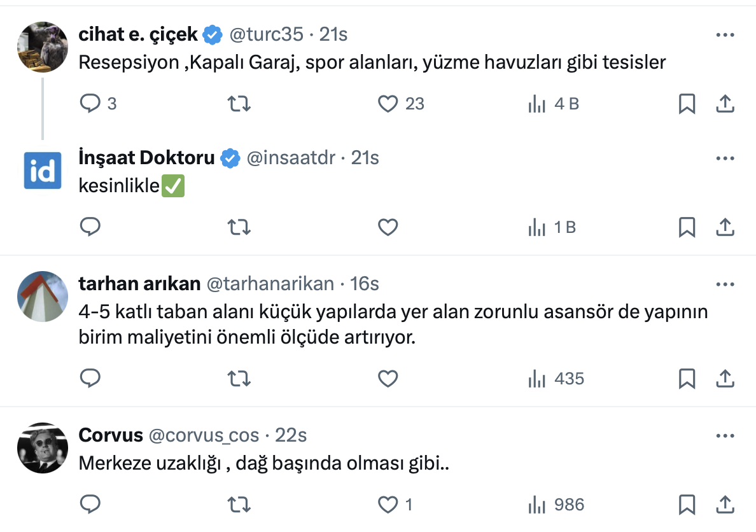Open more options on tarhan arıkan's tweet
Viewport: 756px width, 532px height.
[x=725, y=284]
